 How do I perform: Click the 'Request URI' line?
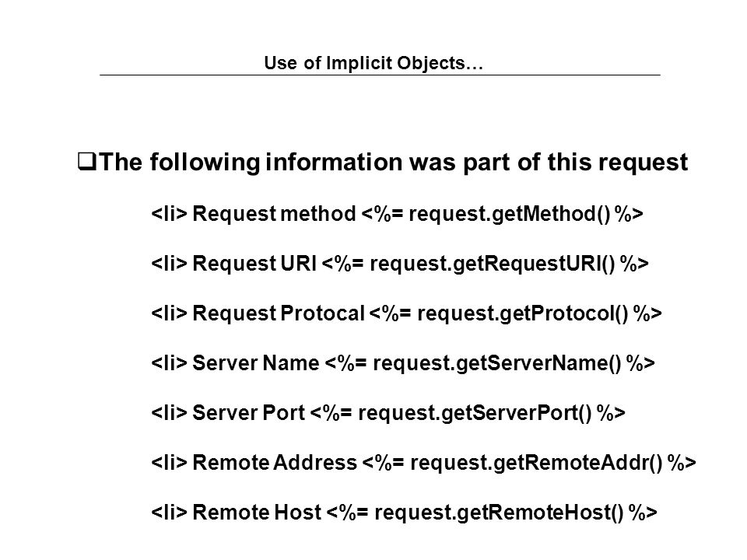coord(400,264)
